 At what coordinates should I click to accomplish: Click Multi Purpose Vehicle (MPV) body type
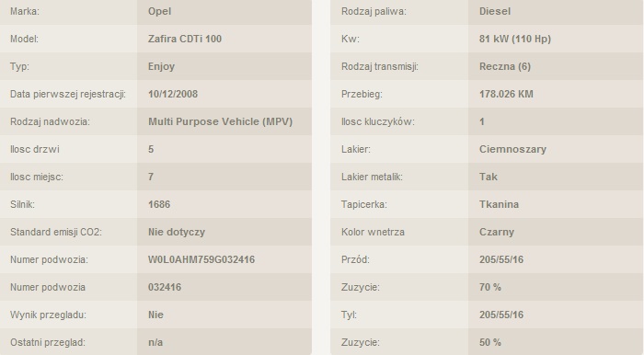[220, 121]
